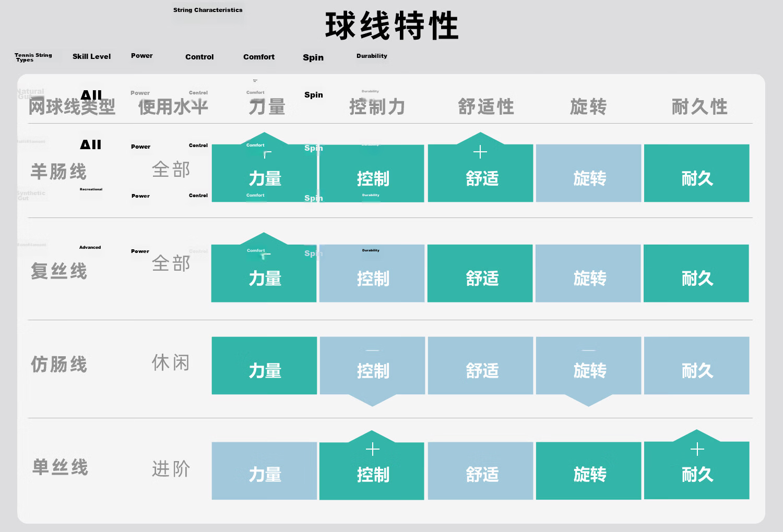
Task: Click the small 'Recreational' English label
Action: [91, 189]
